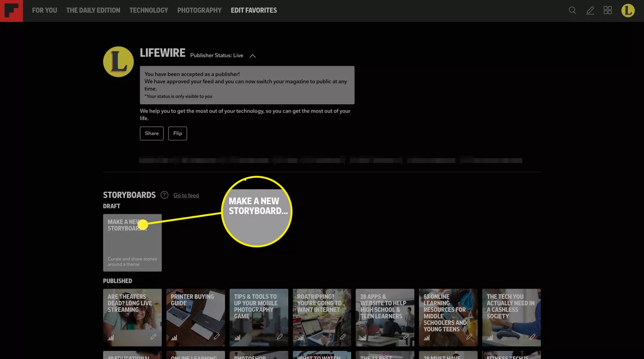
Task: Click the compose pencil icon in header
Action: pyautogui.click(x=590, y=10)
